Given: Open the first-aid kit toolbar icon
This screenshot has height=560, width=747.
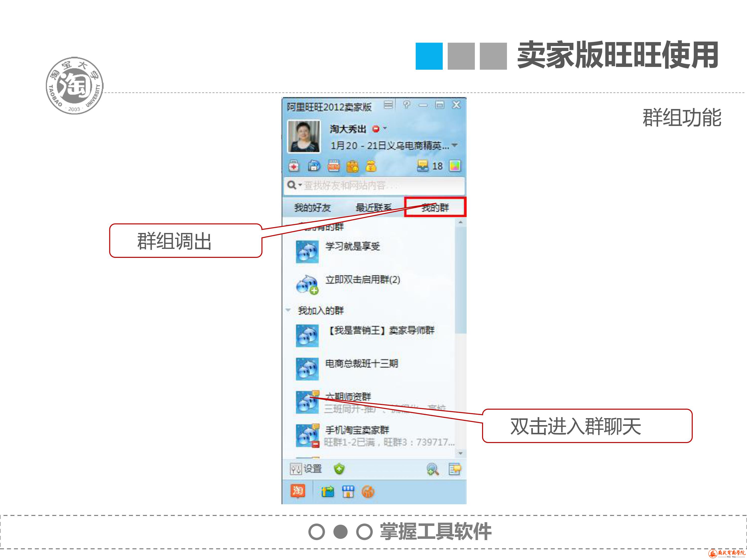Looking at the screenshot, I should [x=294, y=166].
